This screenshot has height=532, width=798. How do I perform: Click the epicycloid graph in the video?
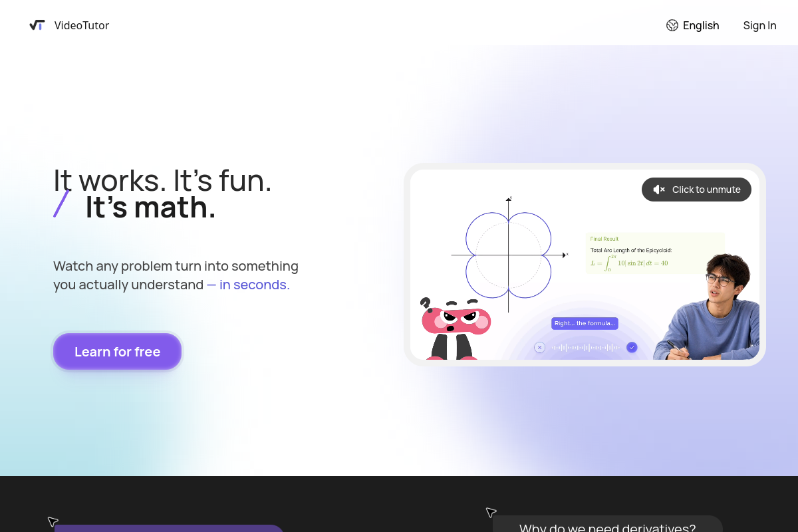[x=509, y=255]
